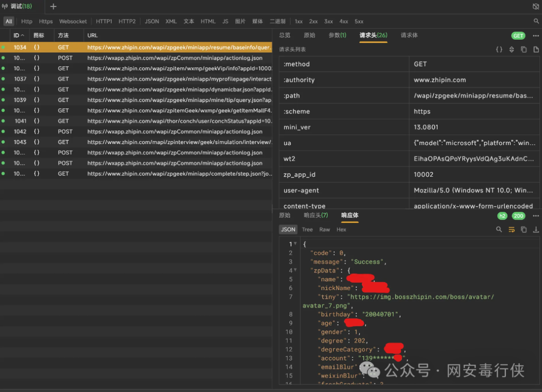Sort the request header list

[x=511, y=49]
